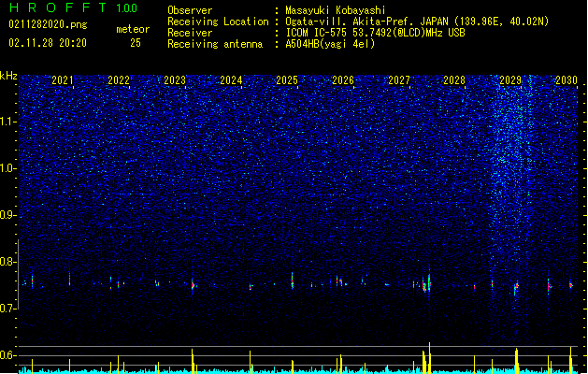Click the 2029 time axis marker
Screen dimensions: 588x374
[x=510, y=80]
